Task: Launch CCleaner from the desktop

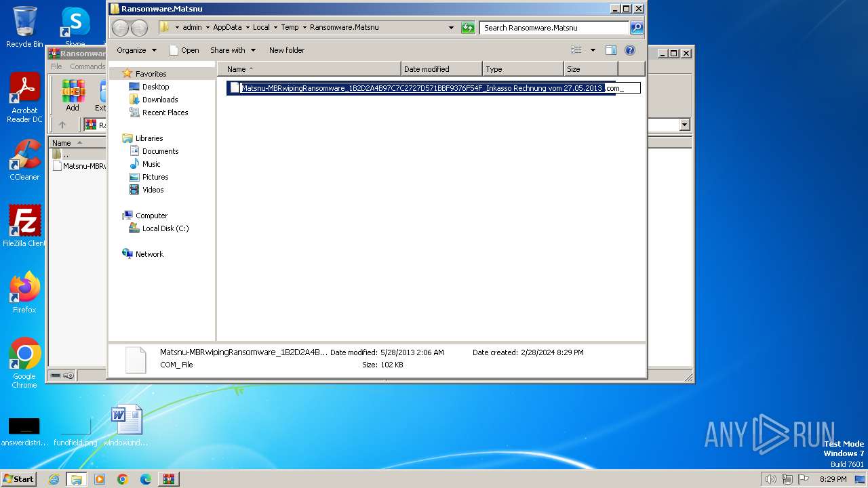Action: coord(24,160)
